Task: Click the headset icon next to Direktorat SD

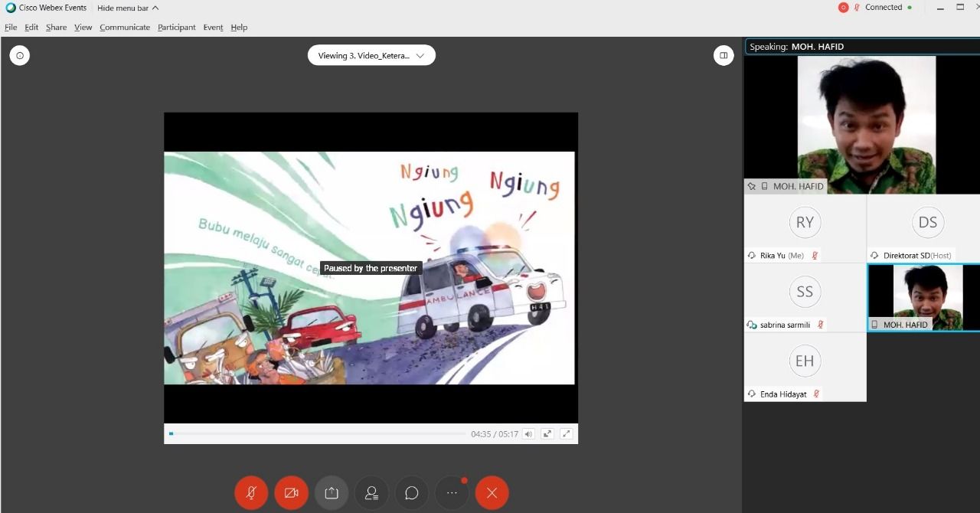Action: pyautogui.click(x=874, y=256)
